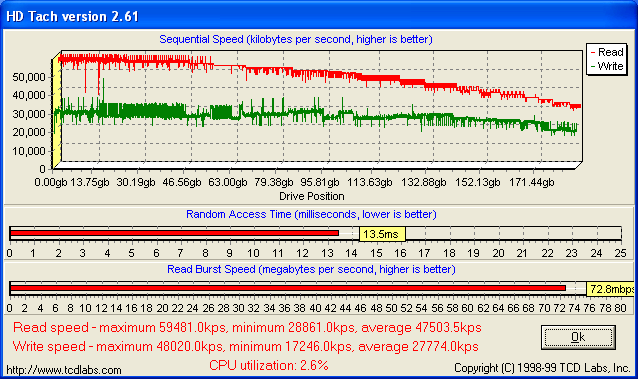The width and height of the screenshot is (638, 384).
Task: Click the 0.00gb drive position label
Action: [x=50, y=182]
